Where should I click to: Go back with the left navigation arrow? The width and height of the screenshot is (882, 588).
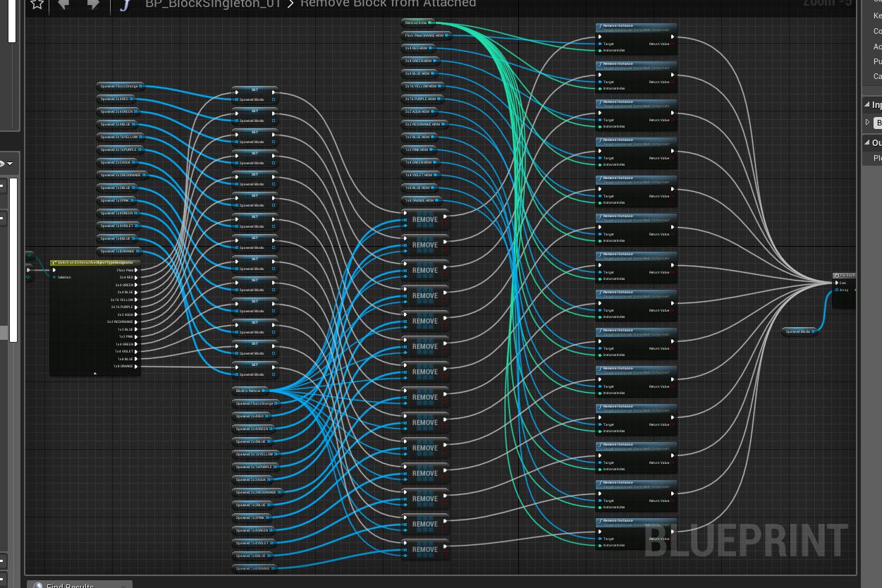tap(64, 4)
